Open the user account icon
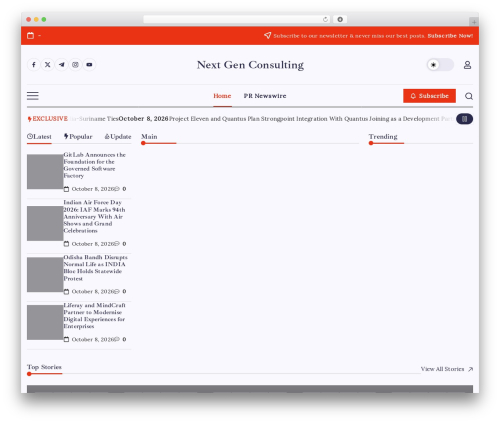 (467, 65)
